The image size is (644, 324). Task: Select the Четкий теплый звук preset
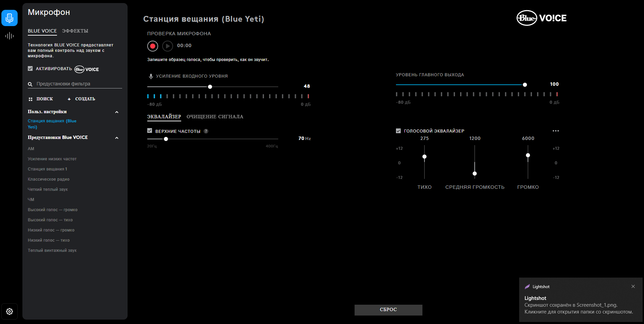pos(48,189)
